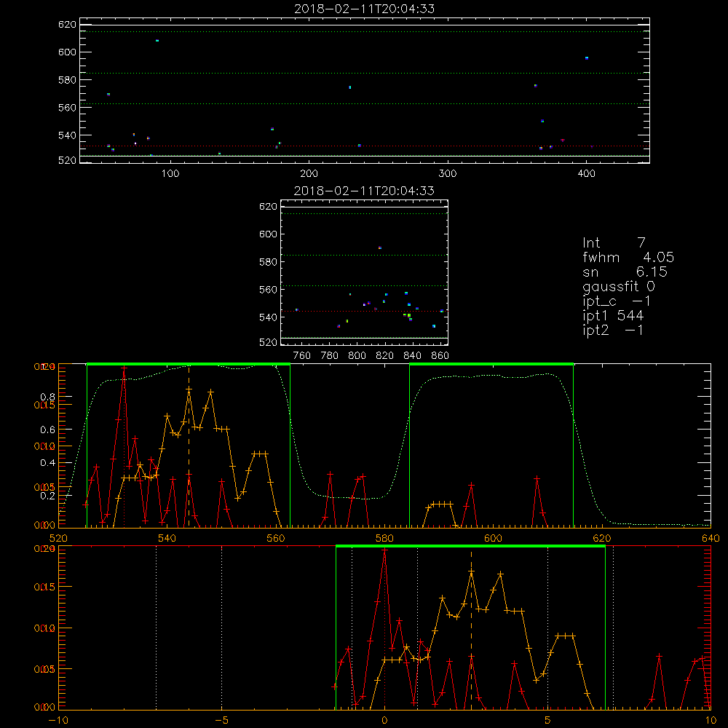Click the 'ipt1 544' readout text

[613, 316]
